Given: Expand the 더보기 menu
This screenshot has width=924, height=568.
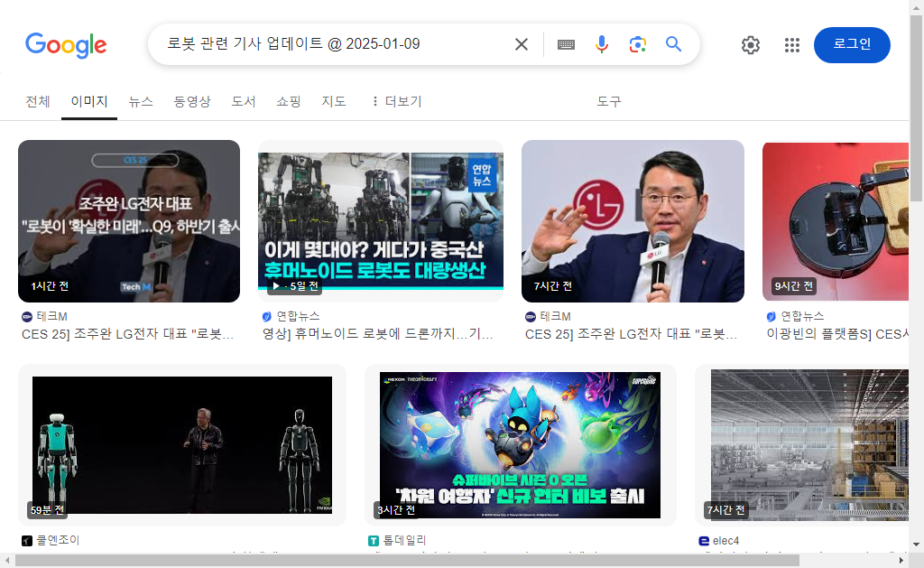Looking at the screenshot, I should [397, 101].
